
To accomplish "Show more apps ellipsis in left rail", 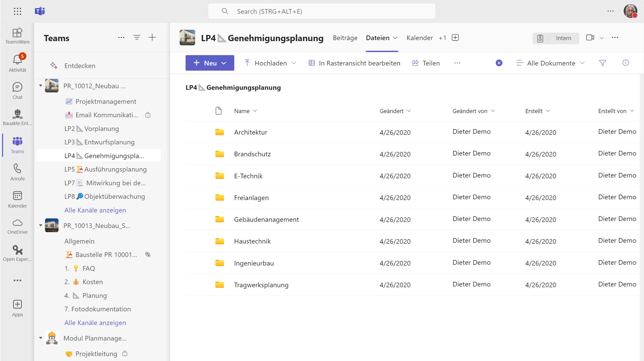I will click(x=17, y=280).
